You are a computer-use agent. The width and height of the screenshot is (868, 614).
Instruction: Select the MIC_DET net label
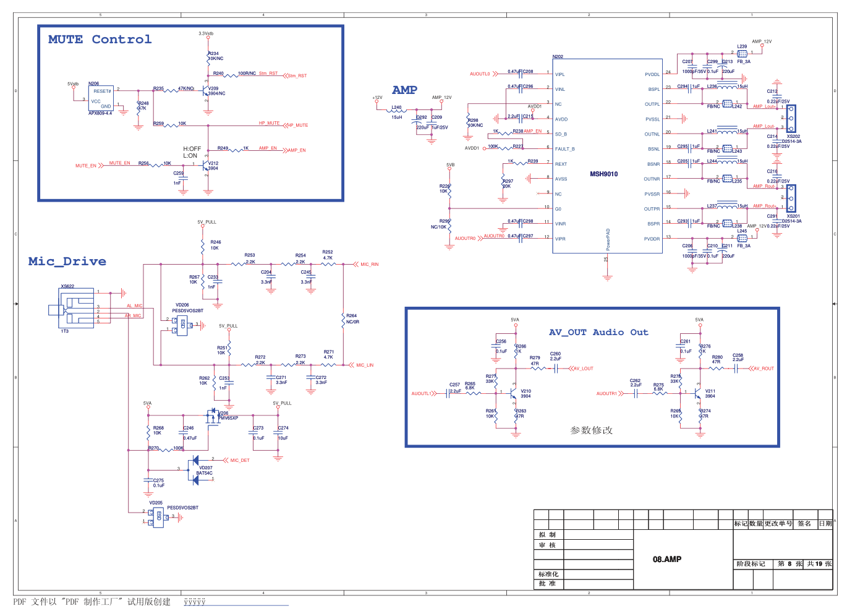[x=239, y=460]
